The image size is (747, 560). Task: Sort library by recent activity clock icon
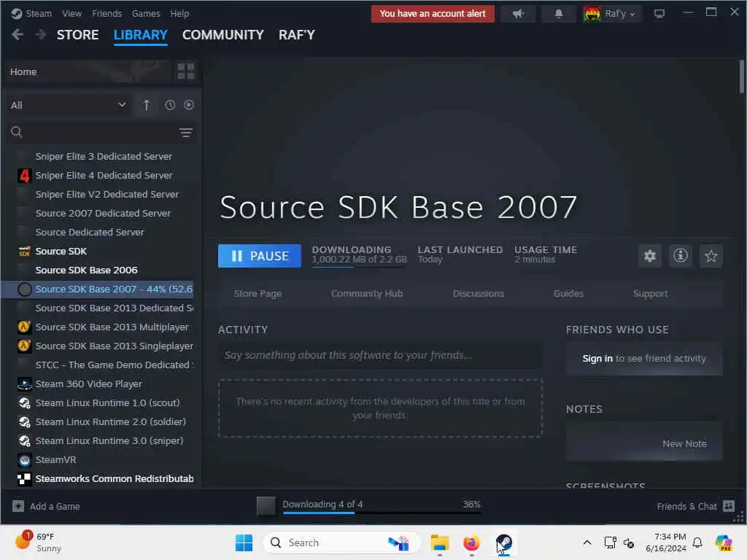pyautogui.click(x=170, y=105)
